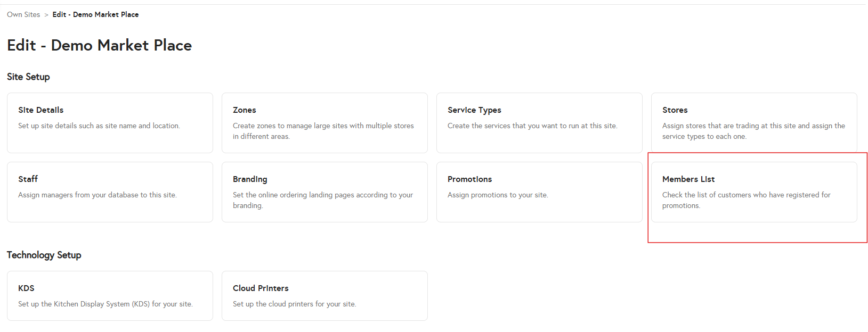
Task: Open the Members List card
Action: point(754,192)
